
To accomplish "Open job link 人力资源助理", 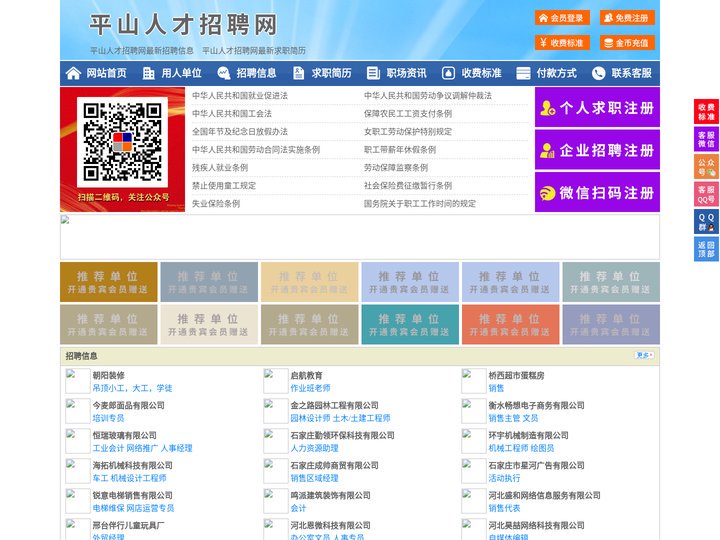I will coord(315,448).
